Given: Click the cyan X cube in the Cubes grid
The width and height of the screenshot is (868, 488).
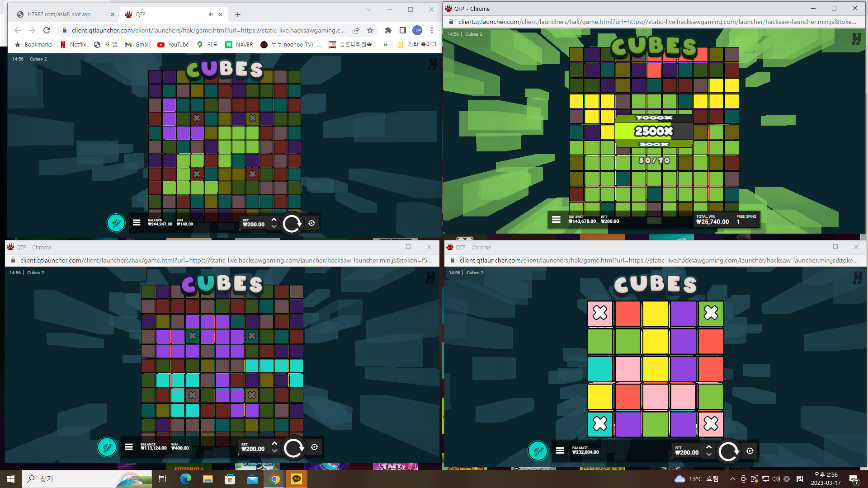Looking at the screenshot, I should [x=600, y=423].
